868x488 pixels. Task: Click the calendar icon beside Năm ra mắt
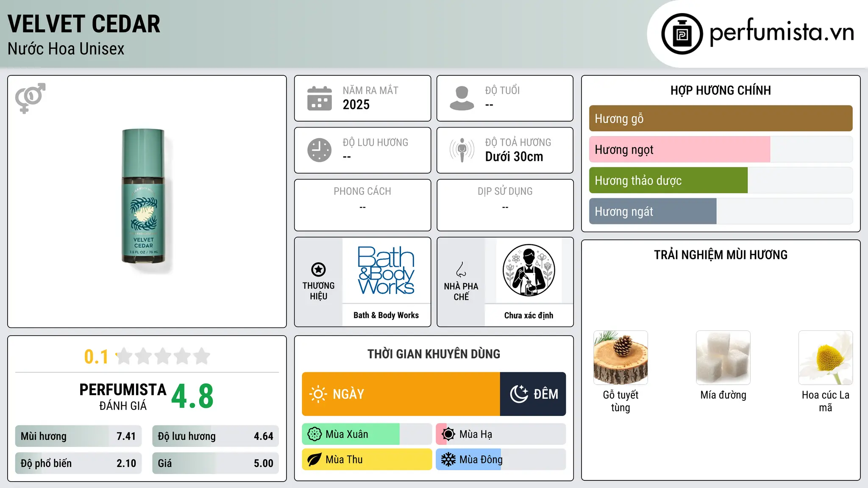(x=319, y=98)
